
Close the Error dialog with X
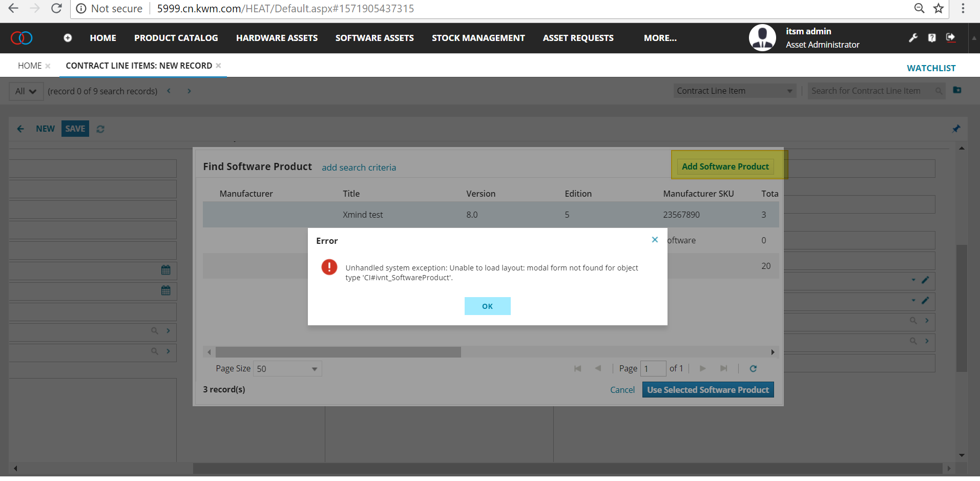tap(655, 240)
